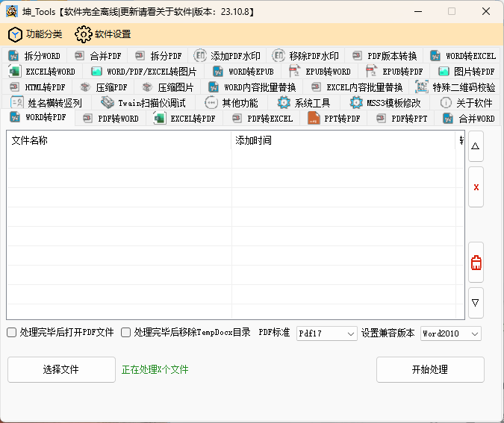Click the 选择文件 button

click(x=60, y=369)
